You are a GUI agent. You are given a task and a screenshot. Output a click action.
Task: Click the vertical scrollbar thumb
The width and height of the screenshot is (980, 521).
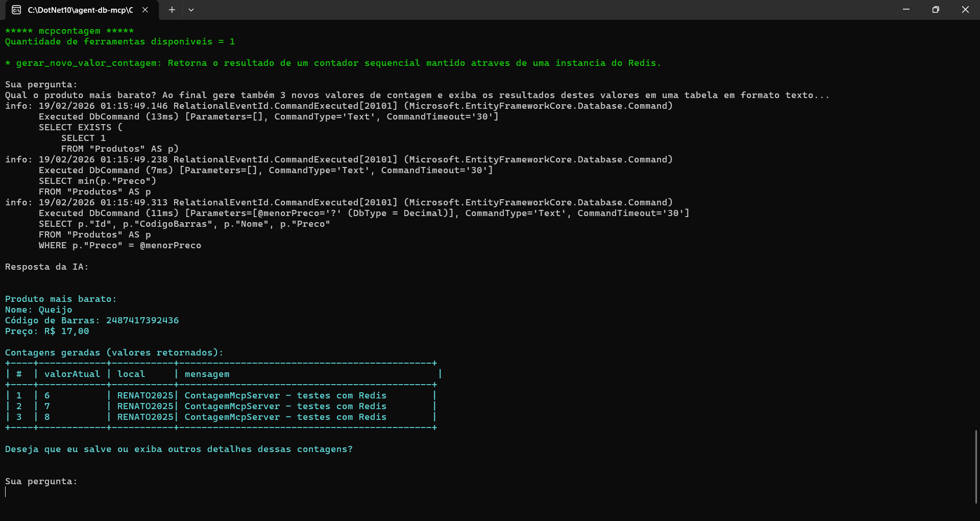pos(976,466)
